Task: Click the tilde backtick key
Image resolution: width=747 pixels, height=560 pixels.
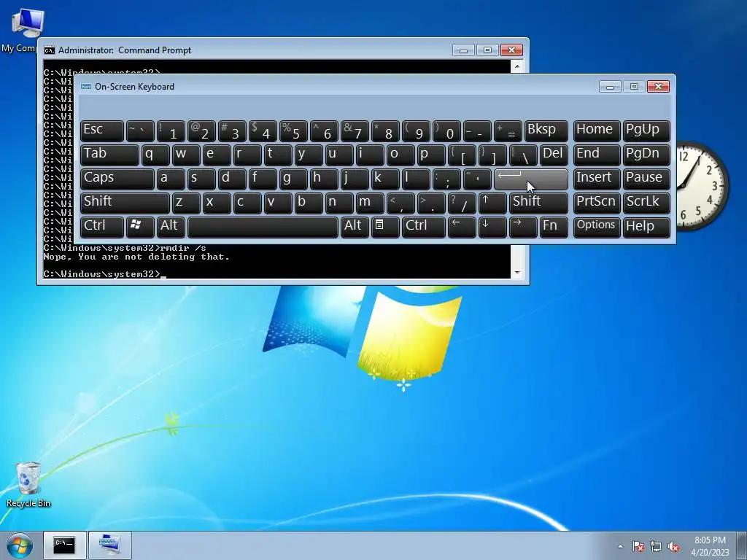Action: click(x=139, y=131)
